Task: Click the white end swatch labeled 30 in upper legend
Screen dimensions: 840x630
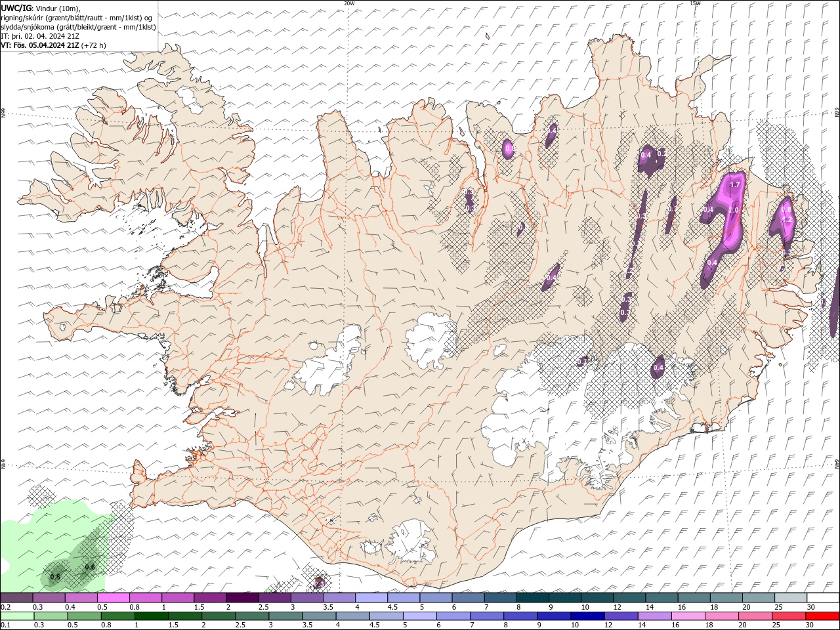Action: click(823, 598)
